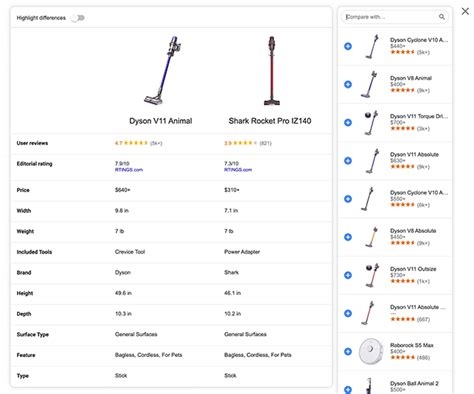Image resolution: width=474 pixels, height=394 pixels.
Task: Close the comparison view with the X
Action: [x=465, y=11]
